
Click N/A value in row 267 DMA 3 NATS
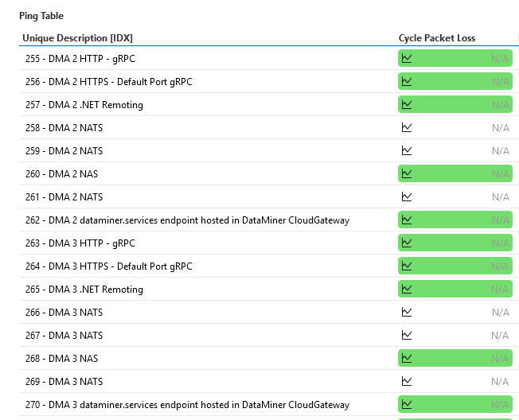500,336
